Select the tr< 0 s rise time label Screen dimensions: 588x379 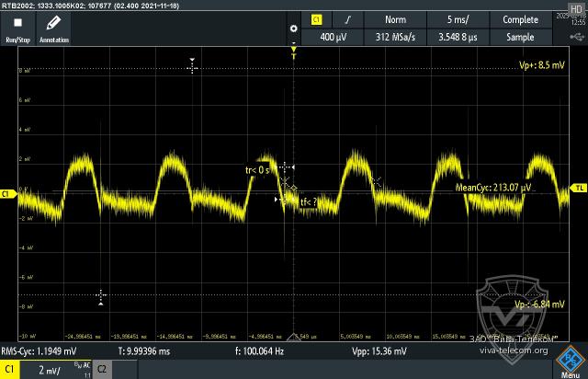coord(257,170)
